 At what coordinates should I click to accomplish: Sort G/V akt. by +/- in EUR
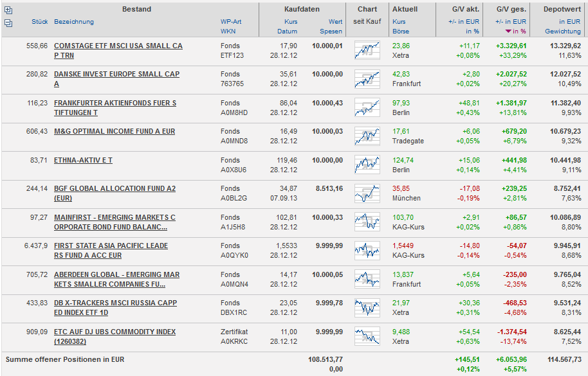pos(464,22)
